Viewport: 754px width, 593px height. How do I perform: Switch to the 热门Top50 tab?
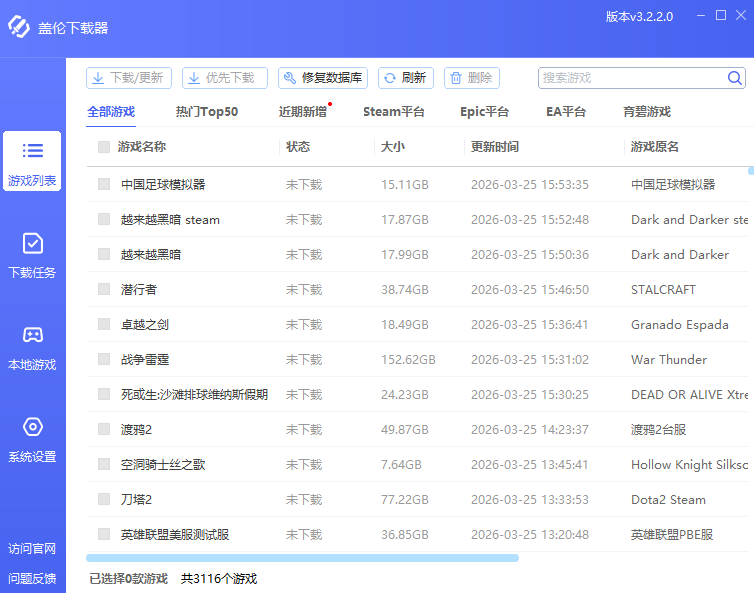pos(207,112)
